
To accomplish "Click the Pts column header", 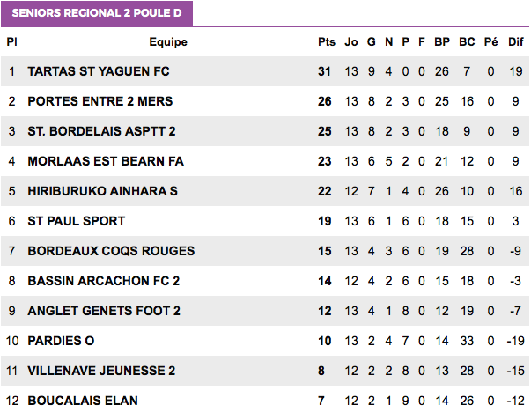I will (327, 42).
